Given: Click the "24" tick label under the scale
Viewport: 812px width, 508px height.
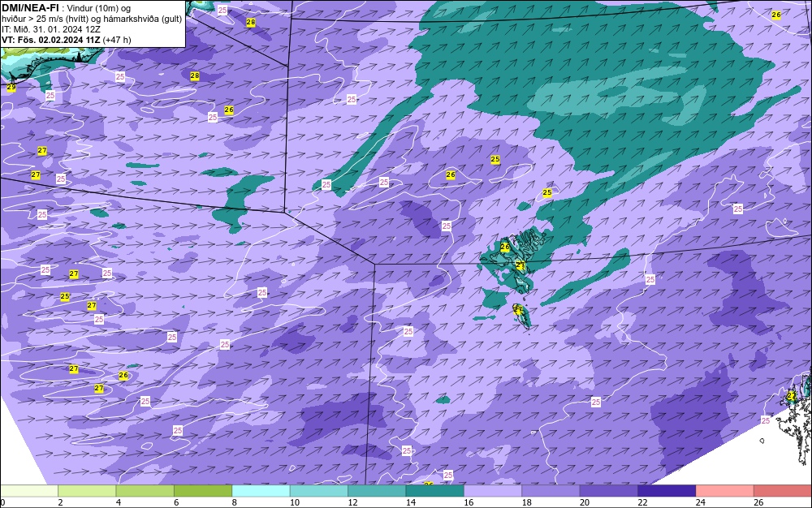Looking at the screenshot, I should coord(701,502).
